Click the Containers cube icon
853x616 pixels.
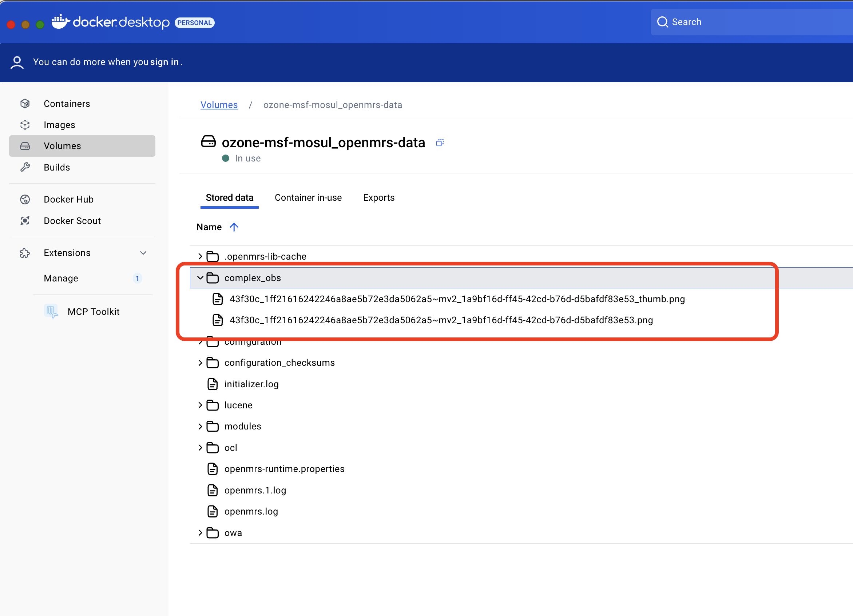(25, 103)
